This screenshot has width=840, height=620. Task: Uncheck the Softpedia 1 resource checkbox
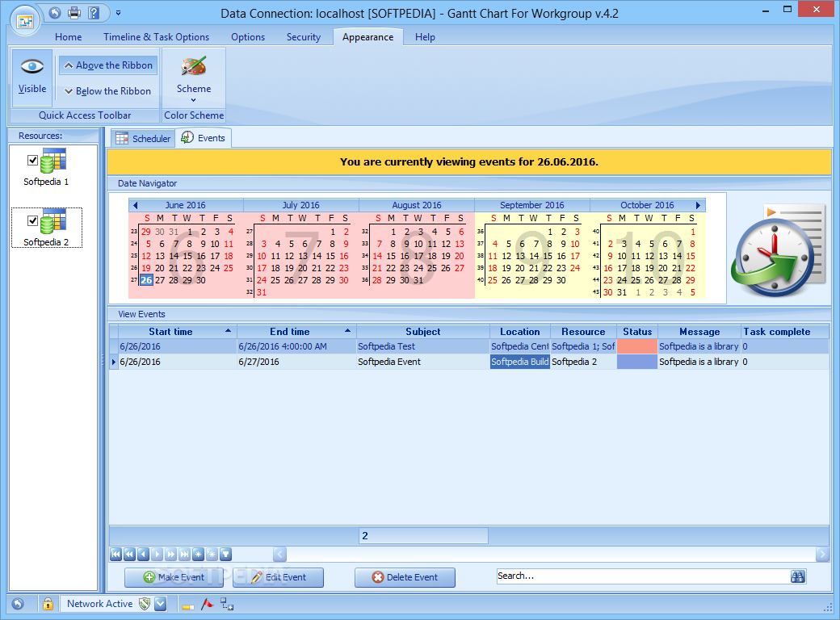[32, 160]
